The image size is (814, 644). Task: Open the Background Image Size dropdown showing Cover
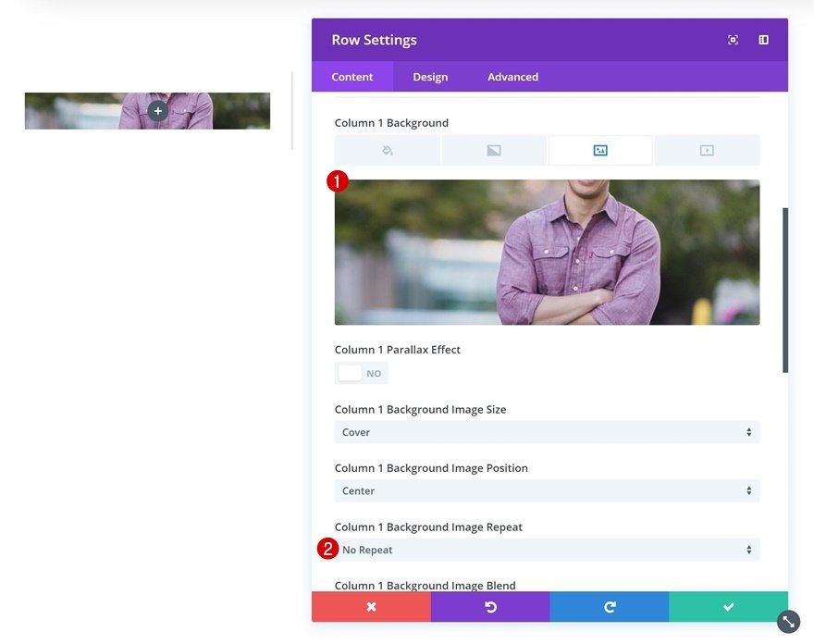[547, 432]
